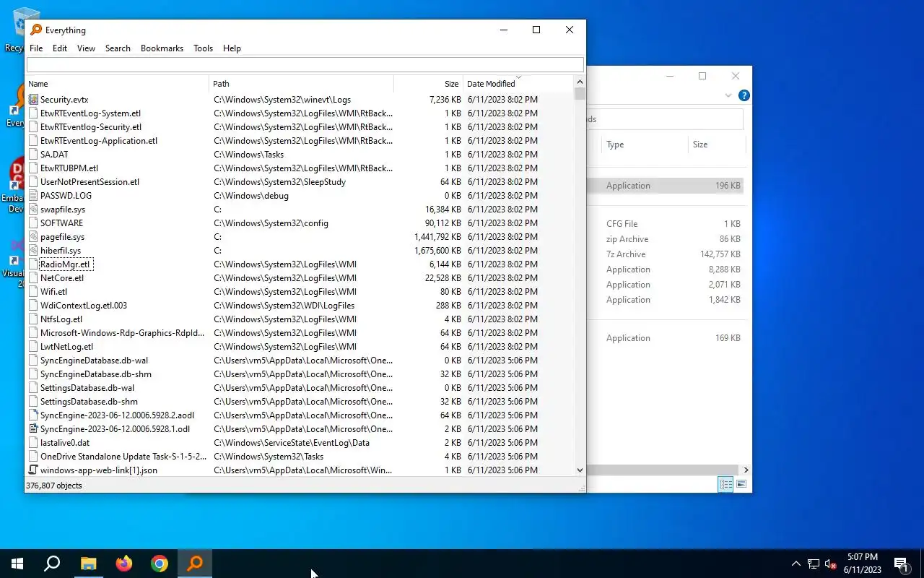Open the network tray icon
The height and width of the screenshot is (578, 924).
[x=814, y=564]
